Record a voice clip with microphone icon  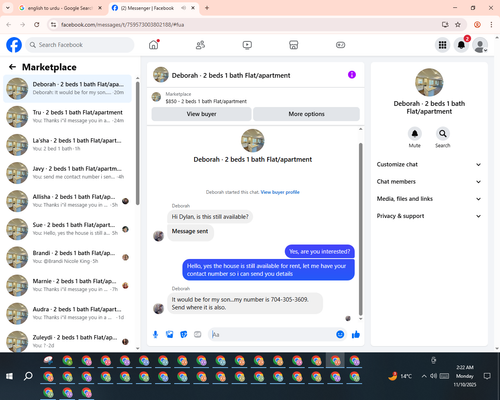click(155, 334)
